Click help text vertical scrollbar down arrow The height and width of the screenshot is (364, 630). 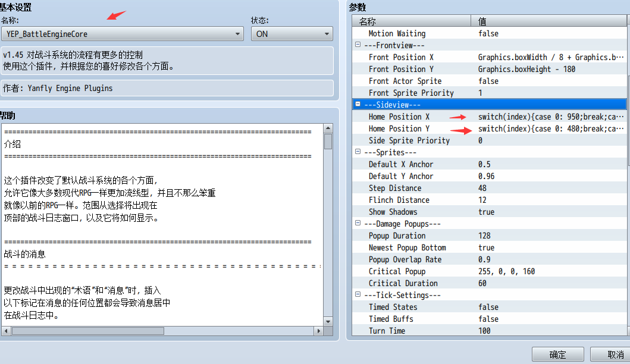(328, 321)
